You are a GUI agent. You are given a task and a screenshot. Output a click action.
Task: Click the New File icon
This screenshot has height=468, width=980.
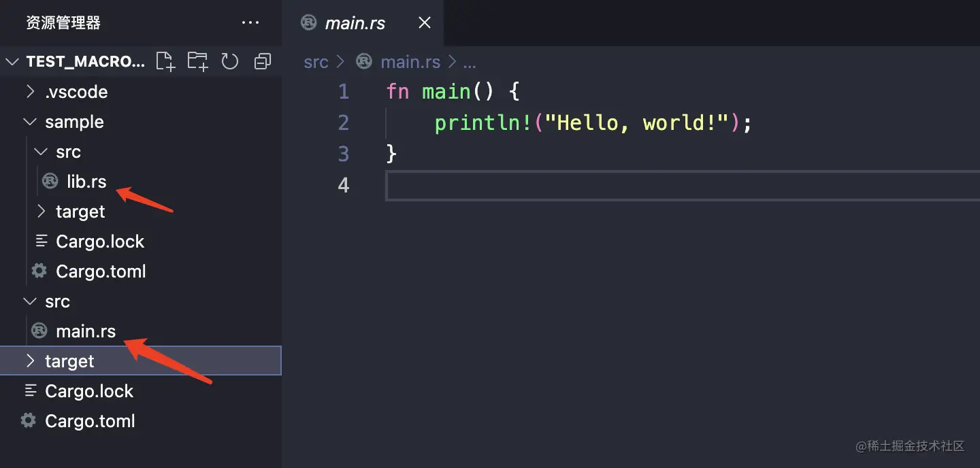coord(165,62)
